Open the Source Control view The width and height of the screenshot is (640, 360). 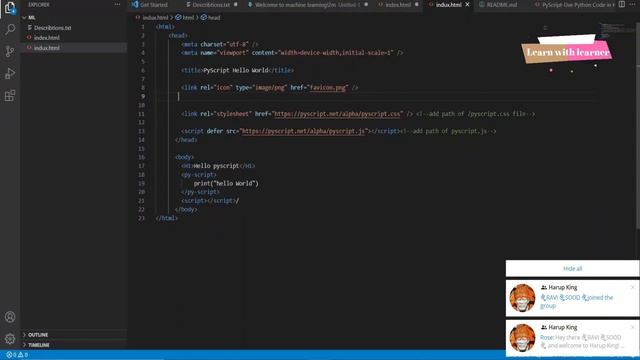[x=10, y=51]
